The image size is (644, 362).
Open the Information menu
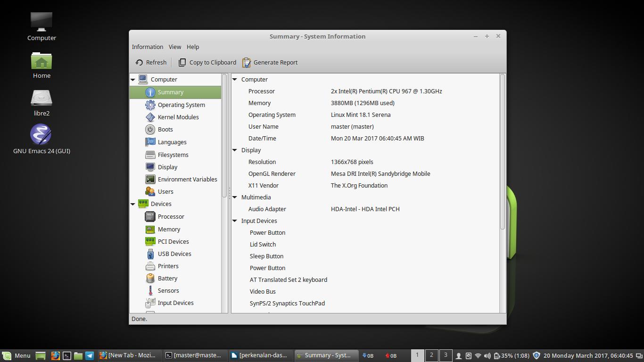148,47
